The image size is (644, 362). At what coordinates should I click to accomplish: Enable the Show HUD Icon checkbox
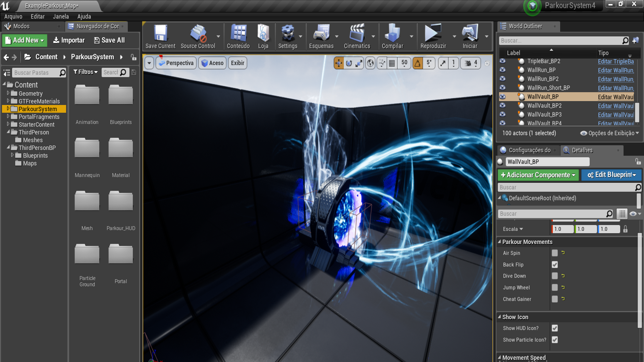555,328
